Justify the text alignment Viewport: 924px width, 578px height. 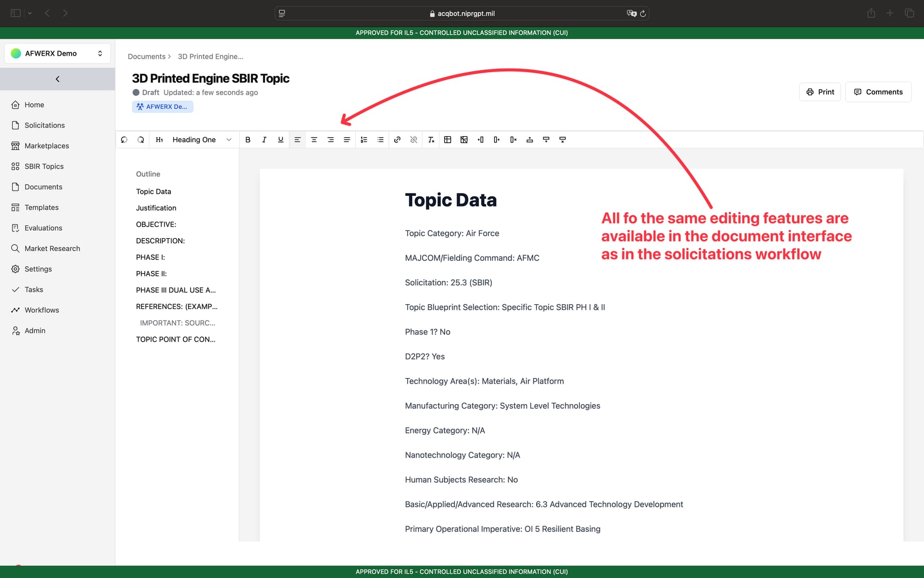[x=347, y=140]
